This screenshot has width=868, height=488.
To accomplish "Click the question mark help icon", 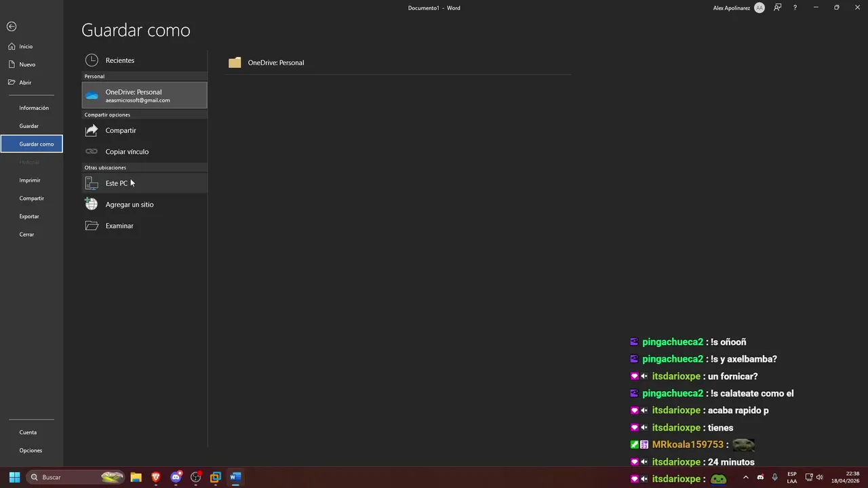I will point(795,7).
